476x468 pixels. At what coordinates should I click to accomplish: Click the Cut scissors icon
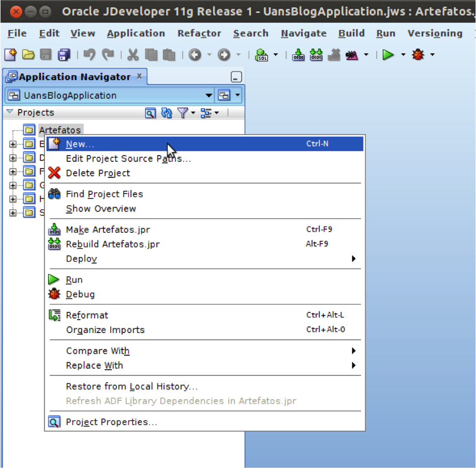tap(133, 55)
